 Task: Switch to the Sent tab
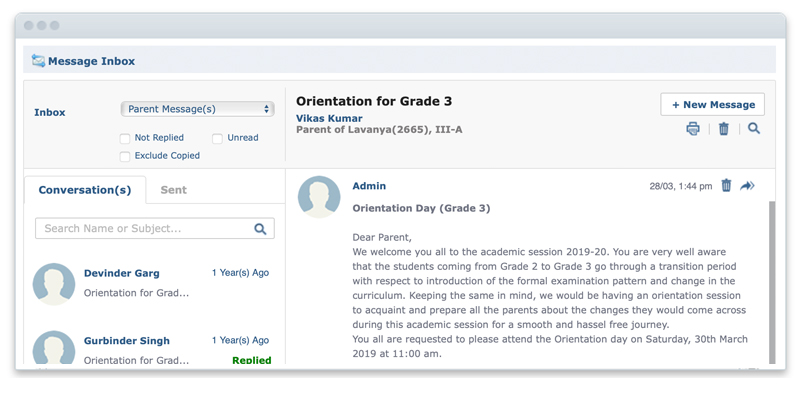tap(173, 190)
